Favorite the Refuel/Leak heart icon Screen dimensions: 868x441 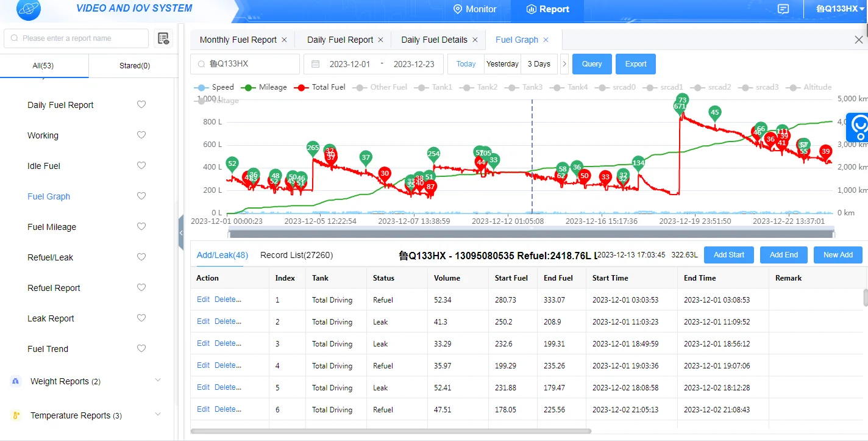coord(141,257)
